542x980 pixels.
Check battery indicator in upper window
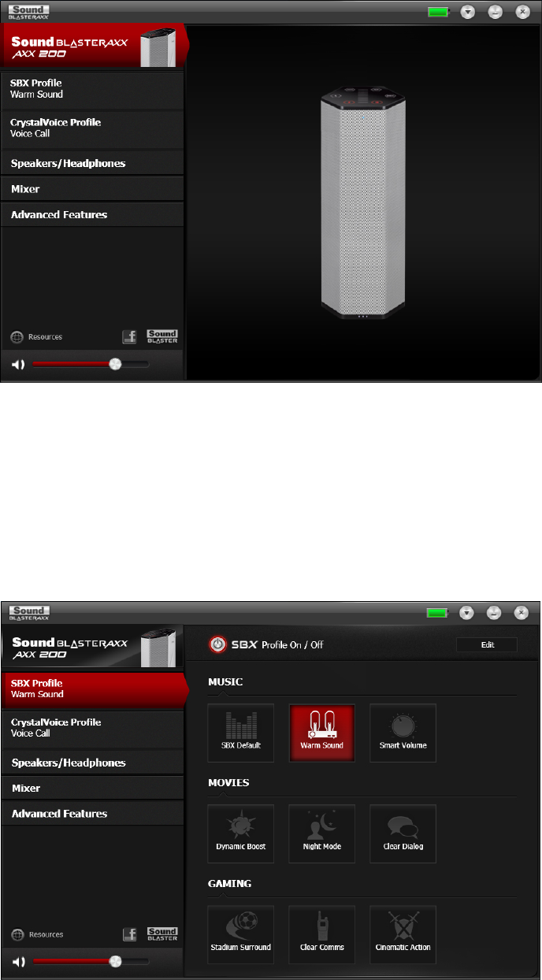tap(439, 12)
